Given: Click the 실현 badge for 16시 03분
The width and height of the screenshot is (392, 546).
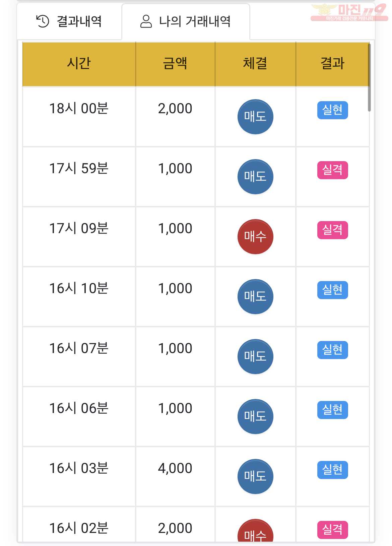Looking at the screenshot, I should coord(332,470).
